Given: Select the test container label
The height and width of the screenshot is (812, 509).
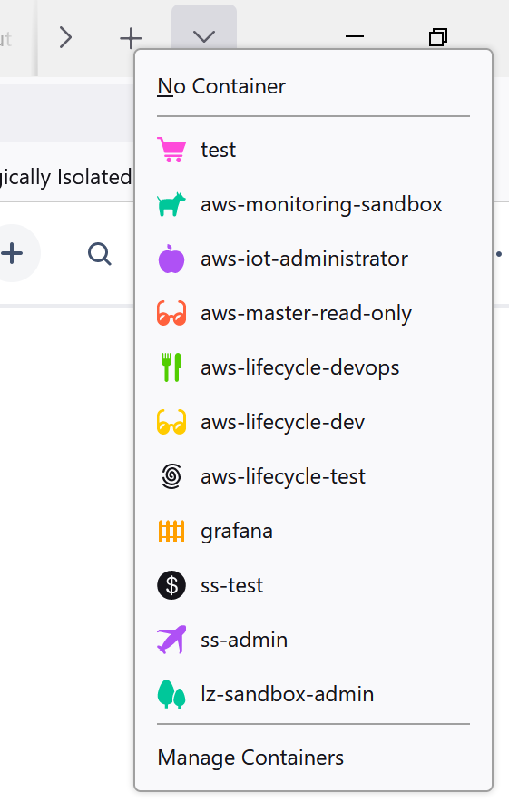Looking at the screenshot, I should [x=218, y=151].
